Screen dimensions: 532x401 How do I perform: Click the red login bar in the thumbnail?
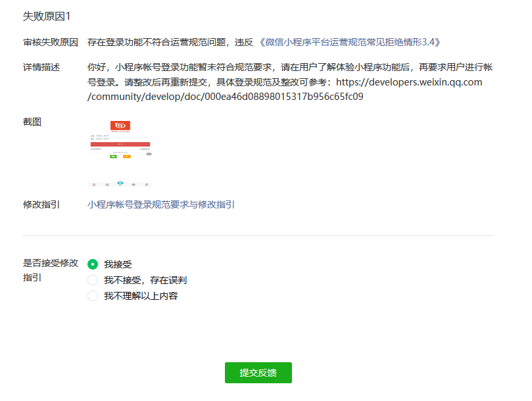pyautogui.click(x=120, y=143)
